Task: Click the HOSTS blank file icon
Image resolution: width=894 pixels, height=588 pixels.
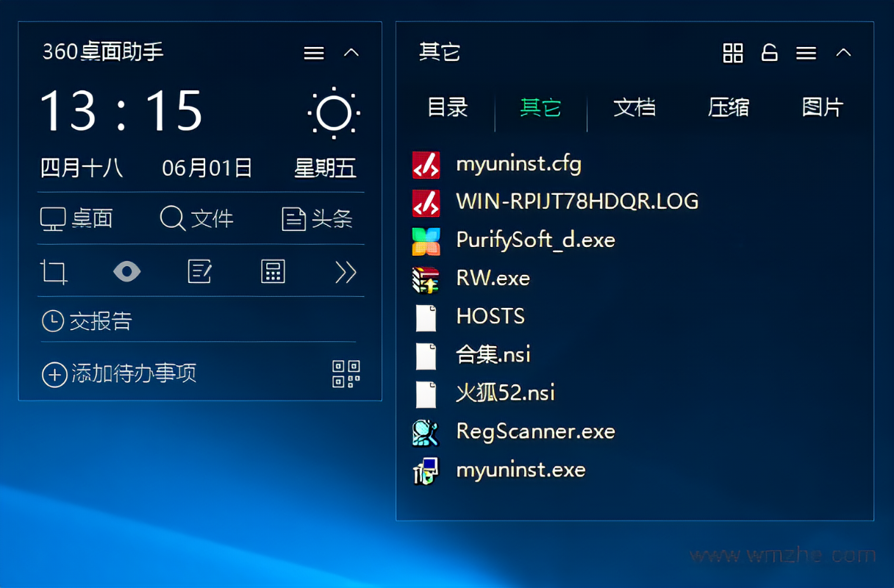Action: [426, 317]
